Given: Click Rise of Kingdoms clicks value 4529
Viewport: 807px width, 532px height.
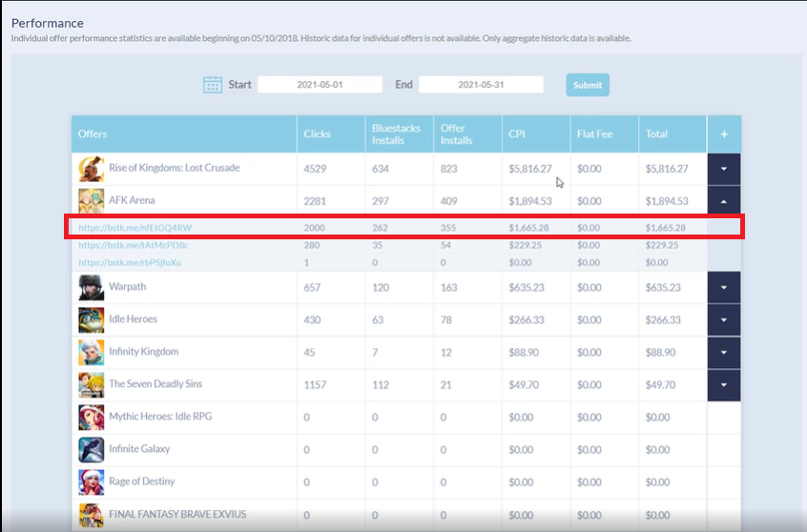Looking at the screenshot, I should (x=315, y=169).
